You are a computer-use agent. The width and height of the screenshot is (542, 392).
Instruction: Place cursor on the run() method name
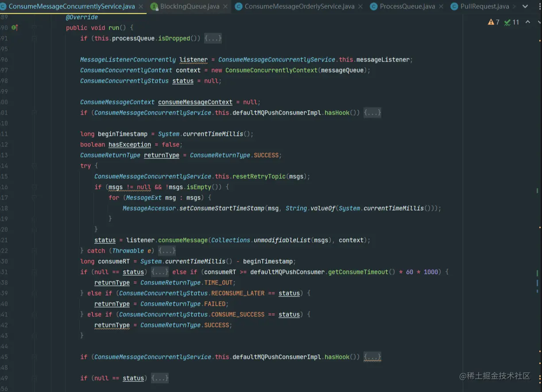(114, 28)
